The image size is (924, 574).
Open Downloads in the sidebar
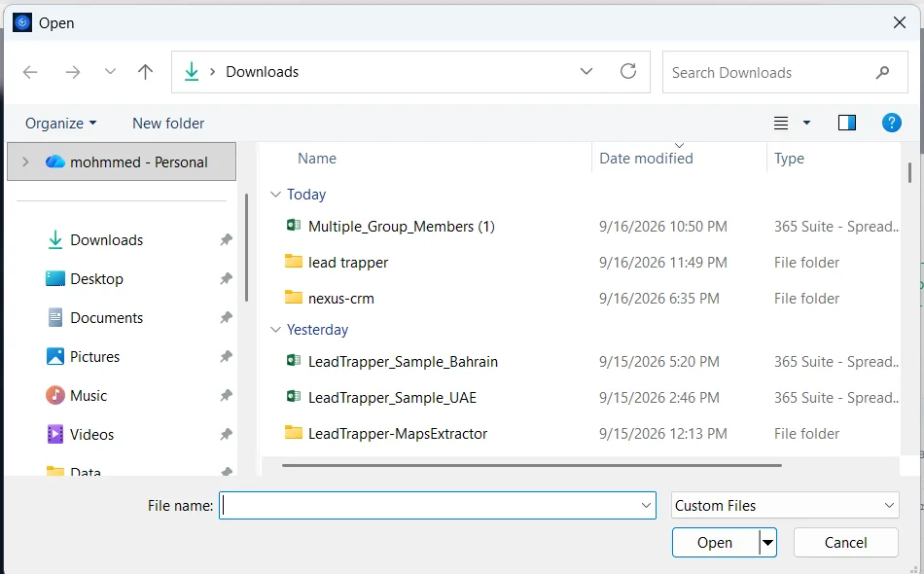(106, 240)
